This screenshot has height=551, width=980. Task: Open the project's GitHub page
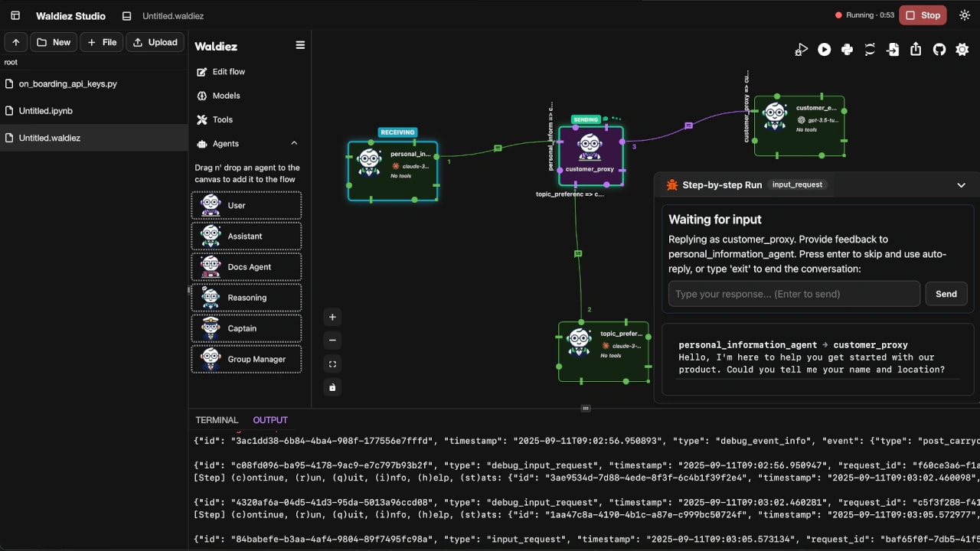click(x=939, y=49)
